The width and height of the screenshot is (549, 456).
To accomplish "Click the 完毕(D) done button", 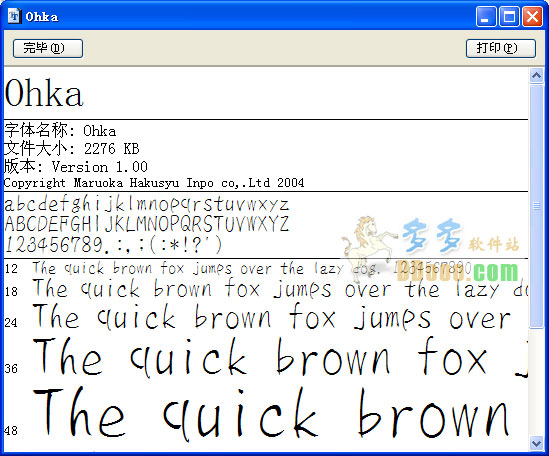I will pyautogui.click(x=48, y=48).
